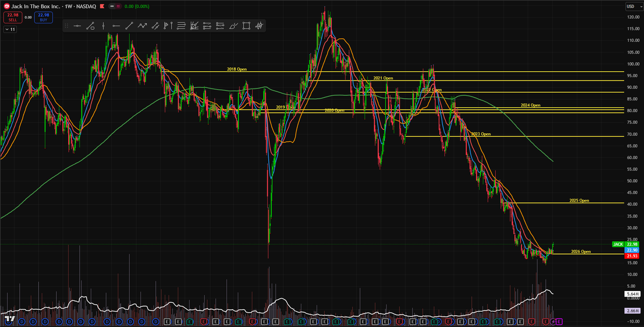
Task: Click the purple E earnings marker
Action: [x=559, y=321]
